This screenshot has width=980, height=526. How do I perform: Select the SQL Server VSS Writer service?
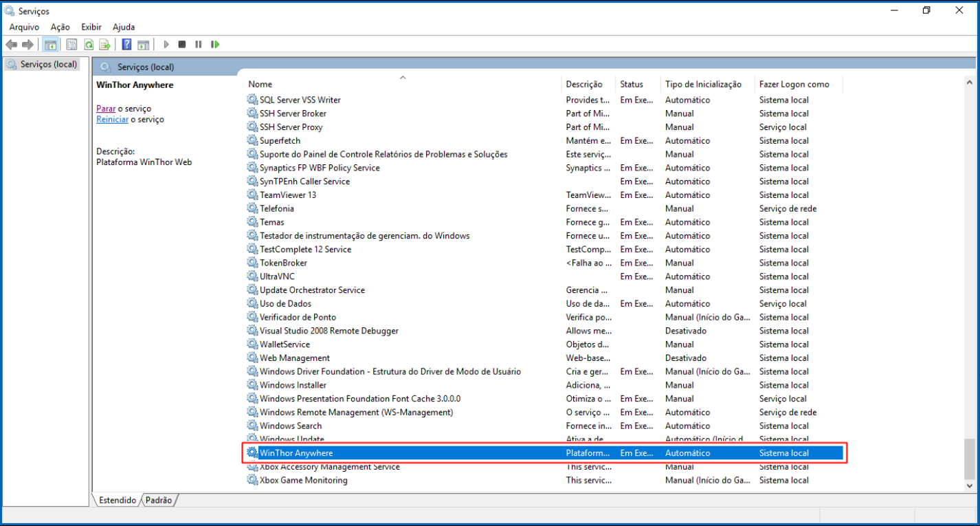click(544, 100)
